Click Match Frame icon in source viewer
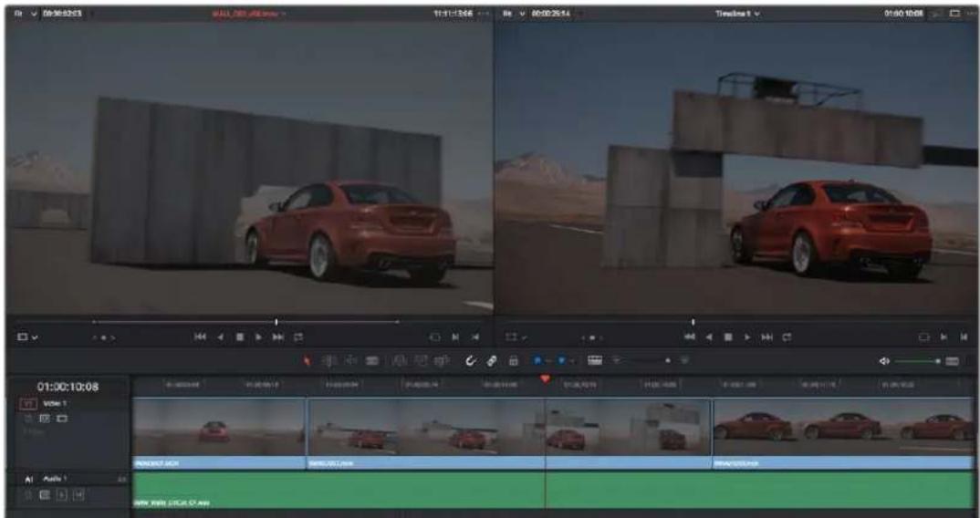 [x=435, y=337]
